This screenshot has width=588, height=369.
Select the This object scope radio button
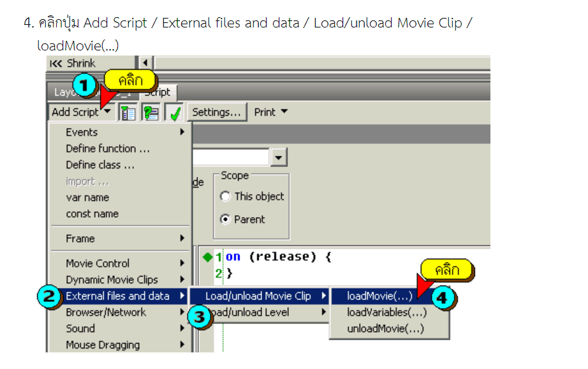coord(225,197)
